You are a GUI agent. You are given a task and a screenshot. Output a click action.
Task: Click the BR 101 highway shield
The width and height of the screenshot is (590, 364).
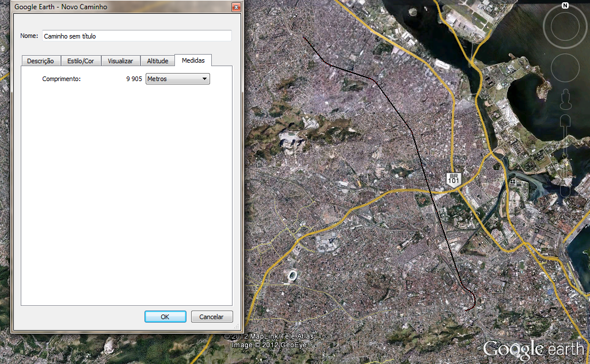[x=454, y=179]
